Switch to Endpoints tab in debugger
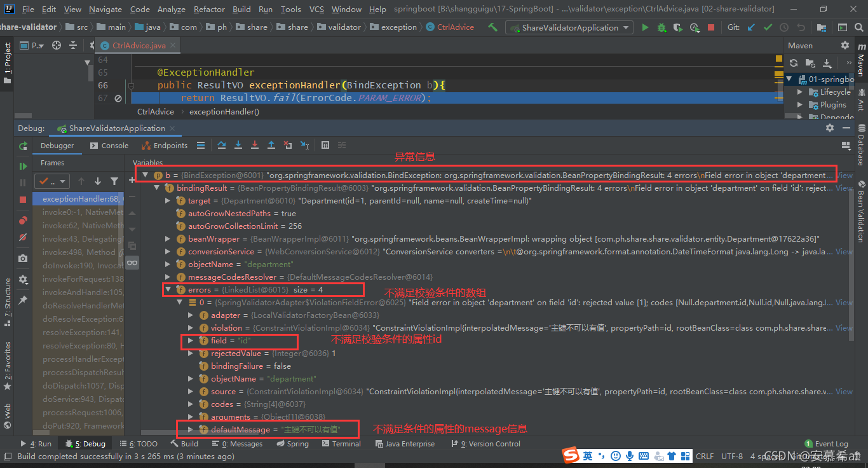Image resolution: width=868 pixels, height=468 pixels. (x=165, y=145)
